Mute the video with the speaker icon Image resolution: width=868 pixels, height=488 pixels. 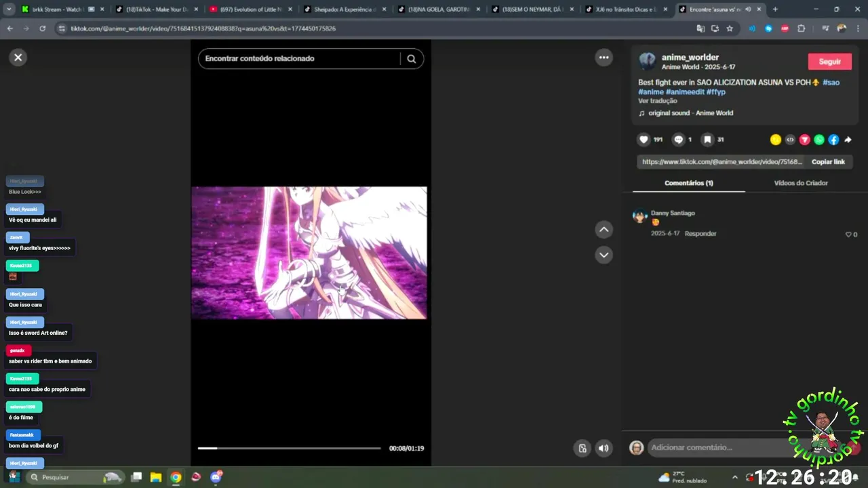pyautogui.click(x=604, y=448)
